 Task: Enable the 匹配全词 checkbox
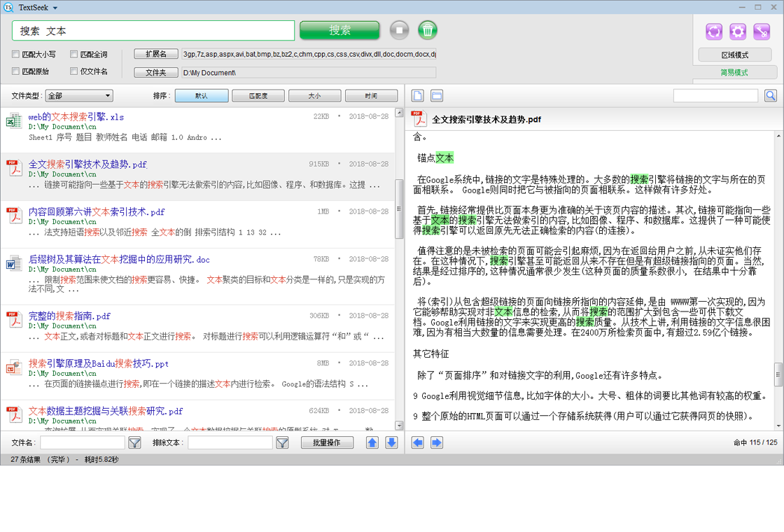coord(74,54)
